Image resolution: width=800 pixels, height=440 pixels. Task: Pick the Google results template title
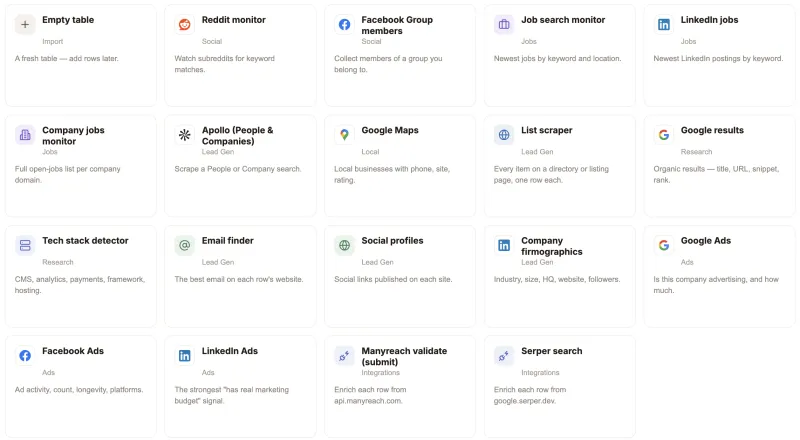(x=712, y=130)
